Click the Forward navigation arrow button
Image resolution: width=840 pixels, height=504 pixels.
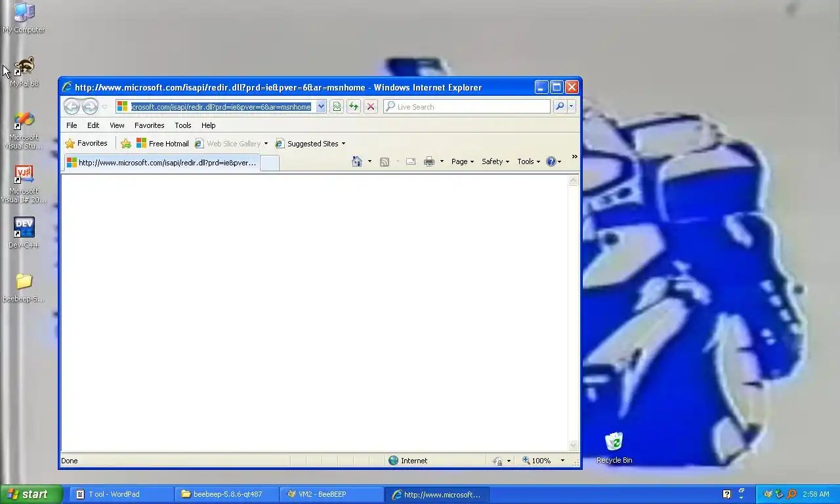pos(90,106)
